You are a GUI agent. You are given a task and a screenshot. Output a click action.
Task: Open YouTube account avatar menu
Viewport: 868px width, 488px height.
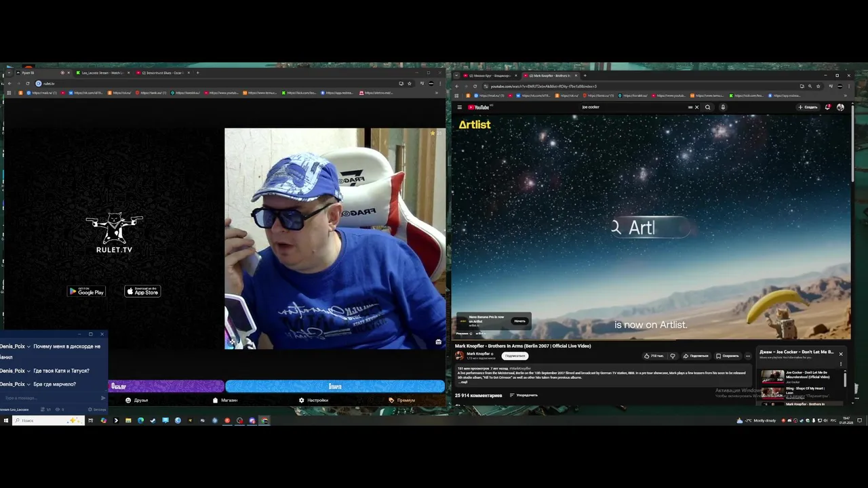pos(841,107)
